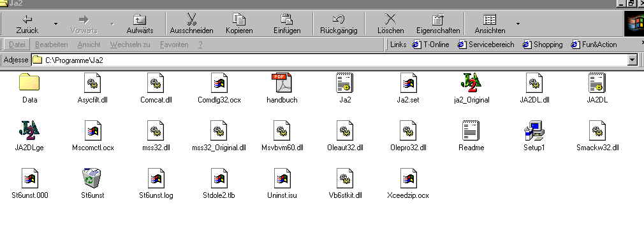Select the Ja2 settings file
This screenshot has width=644, height=231.
pyautogui.click(x=345, y=88)
